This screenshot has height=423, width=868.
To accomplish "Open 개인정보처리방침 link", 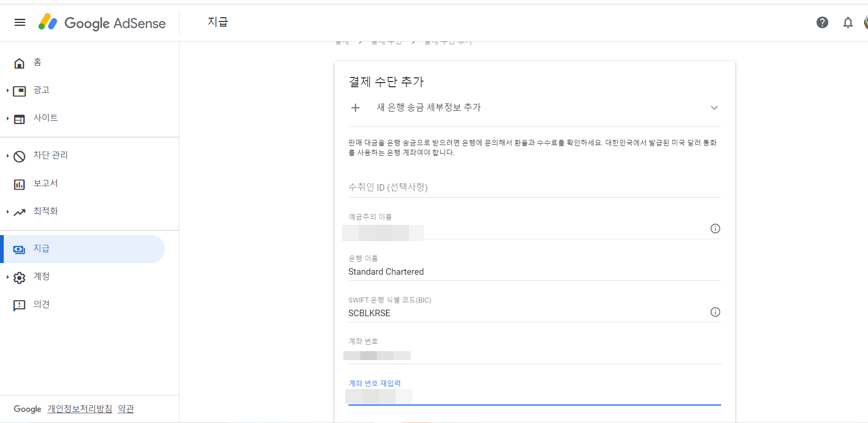I will [80, 409].
